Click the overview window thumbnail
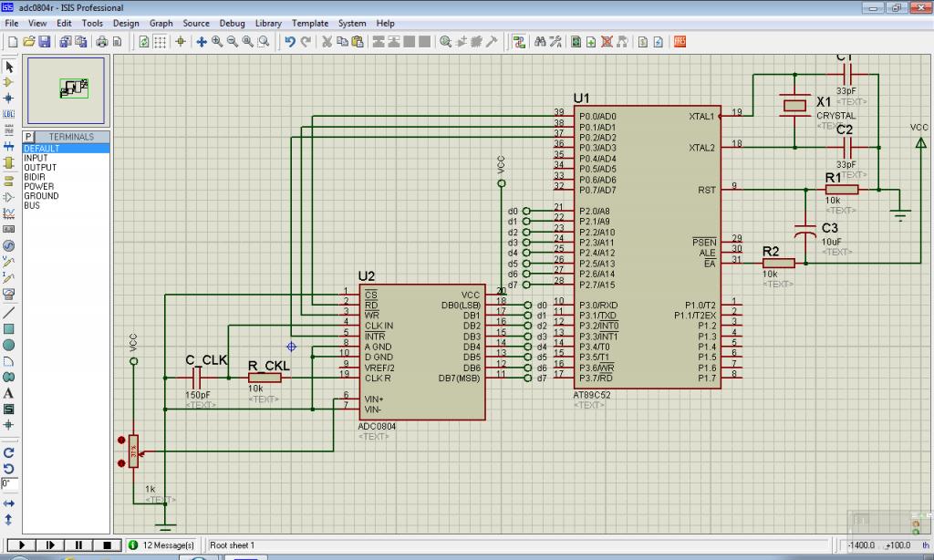The width and height of the screenshot is (934, 560). (x=66, y=90)
